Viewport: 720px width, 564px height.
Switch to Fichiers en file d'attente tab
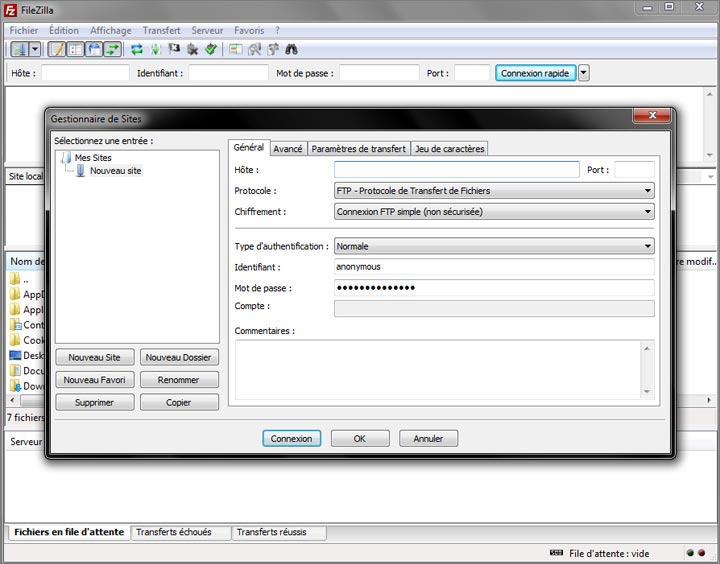(x=69, y=532)
